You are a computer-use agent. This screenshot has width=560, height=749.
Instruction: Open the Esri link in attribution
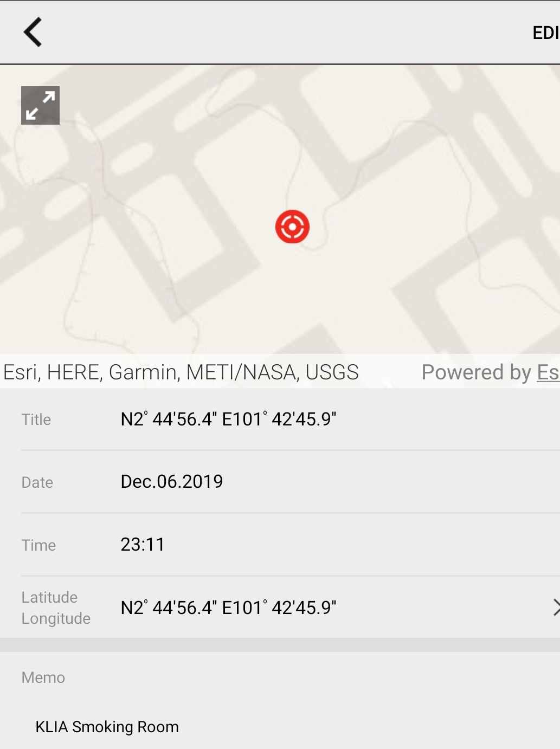[x=548, y=372]
